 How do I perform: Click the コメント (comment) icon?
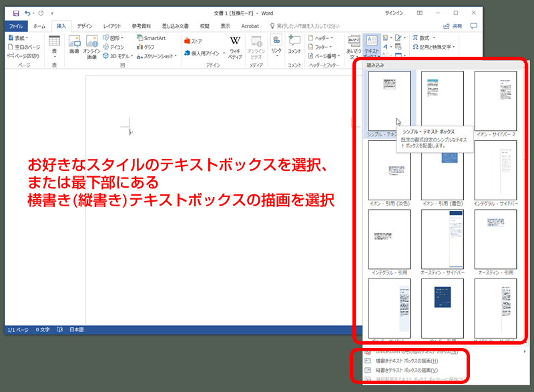tap(294, 45)
